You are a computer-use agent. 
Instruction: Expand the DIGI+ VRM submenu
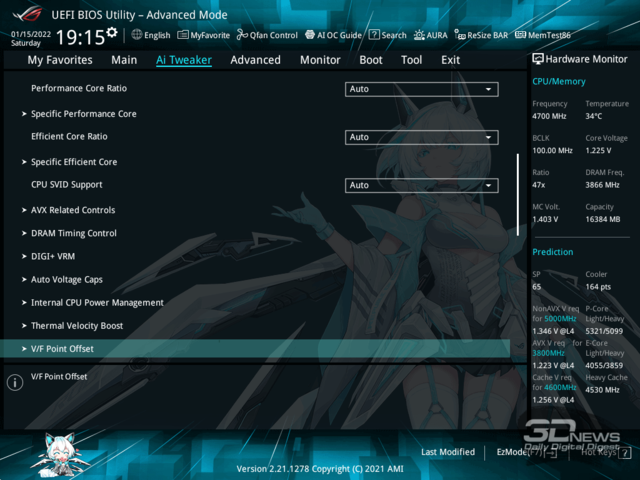coord(52,256)
